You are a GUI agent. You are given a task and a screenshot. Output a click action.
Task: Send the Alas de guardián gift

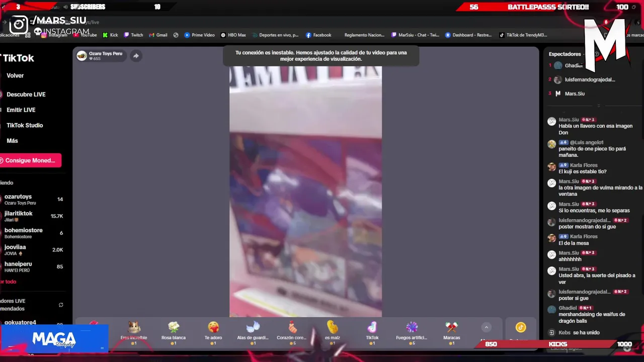(253, 332)
